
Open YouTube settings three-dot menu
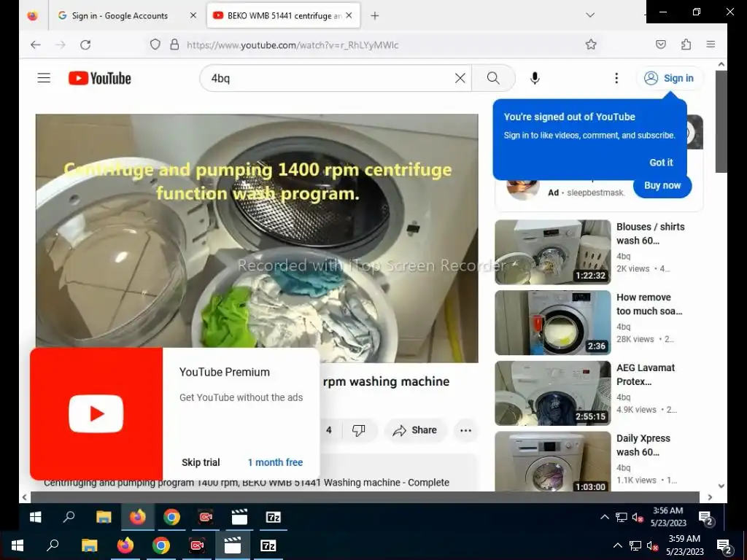616,78
